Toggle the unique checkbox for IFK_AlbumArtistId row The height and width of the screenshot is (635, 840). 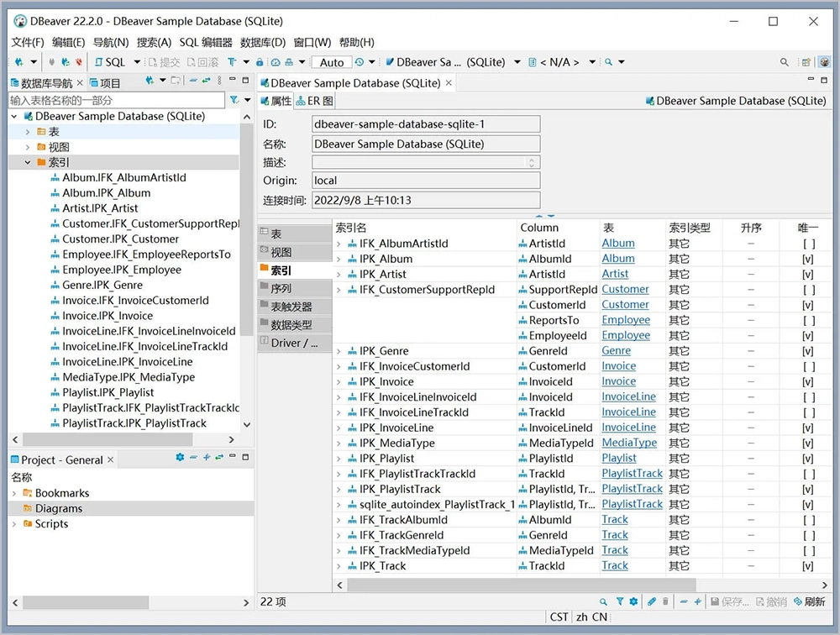point(808,244)
